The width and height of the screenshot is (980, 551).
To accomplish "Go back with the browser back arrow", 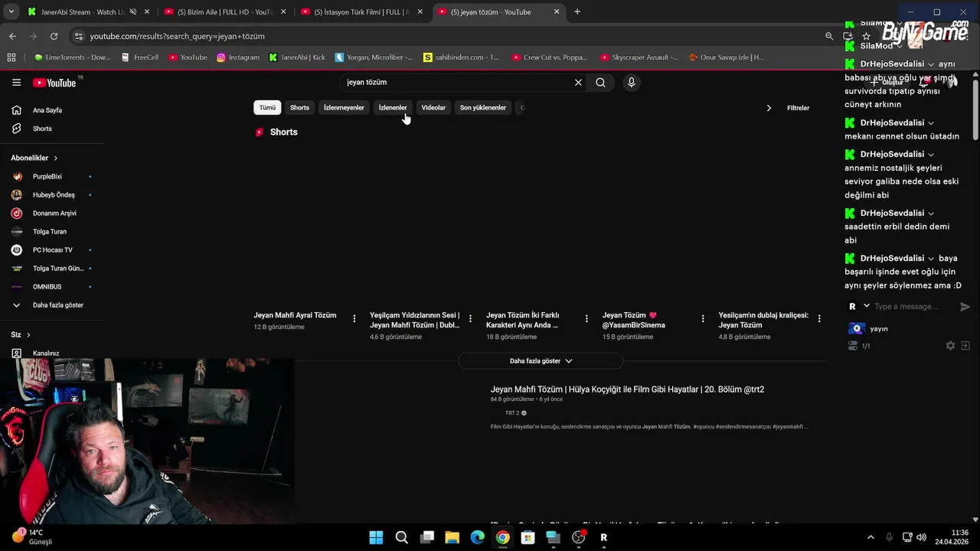I will (x=12, y=36).
